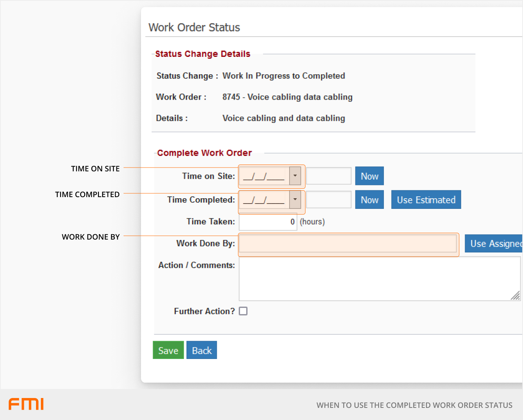Tick the Further Action checkbox
The image size is (523, 420).
click(243, 311)
